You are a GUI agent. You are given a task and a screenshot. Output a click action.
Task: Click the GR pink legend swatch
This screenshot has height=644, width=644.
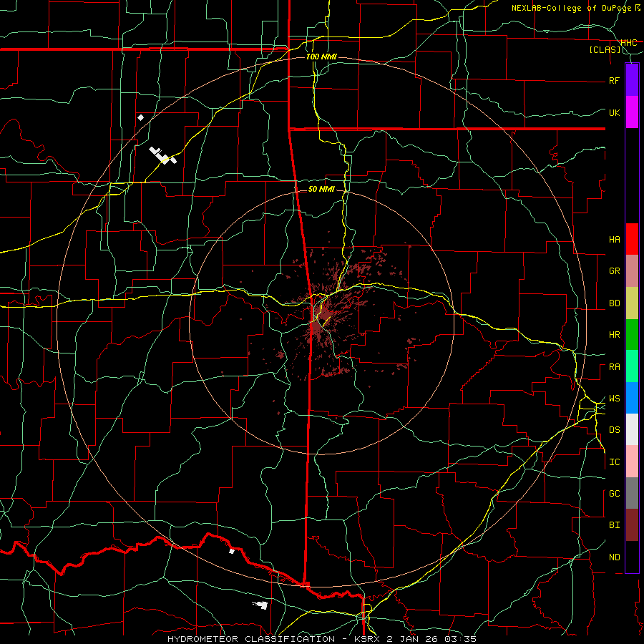pos(632,271)
